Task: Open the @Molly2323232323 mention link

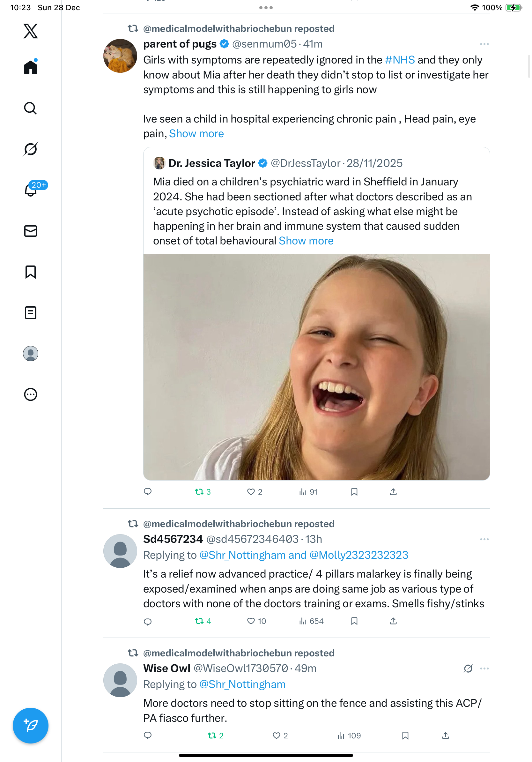Action: coord(358,555)
